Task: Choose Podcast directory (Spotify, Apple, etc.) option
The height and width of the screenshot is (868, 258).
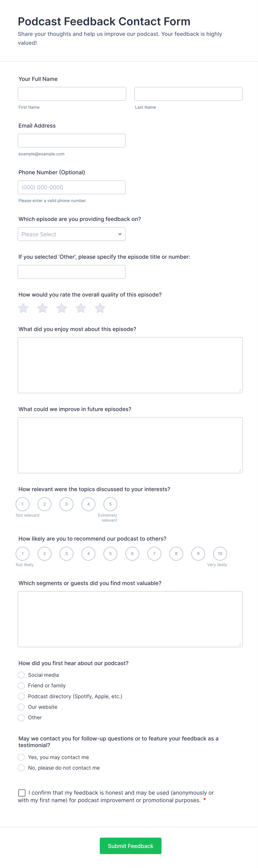Action: pyautogui.click(x=21, y=696)
